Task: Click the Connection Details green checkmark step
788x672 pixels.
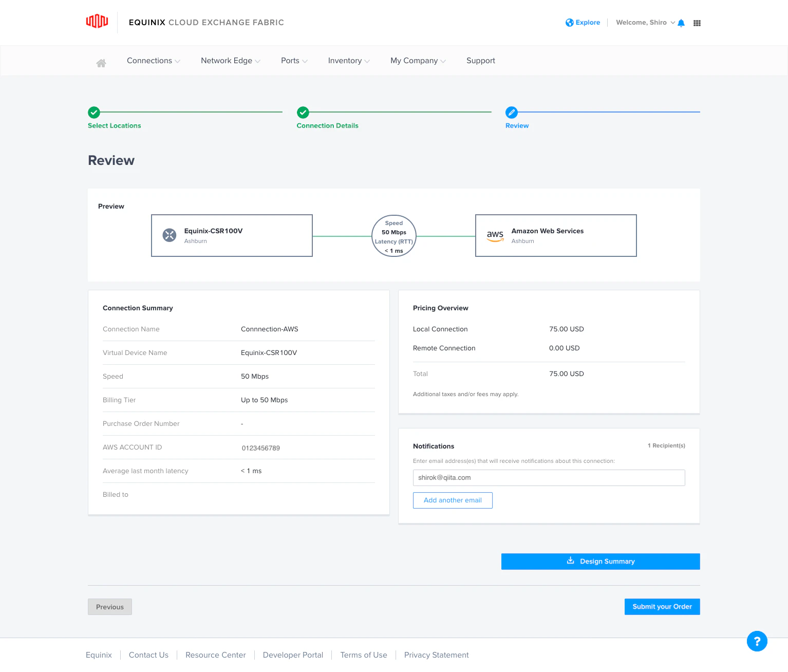Action: pyautogui.click(x=303, y=113)
